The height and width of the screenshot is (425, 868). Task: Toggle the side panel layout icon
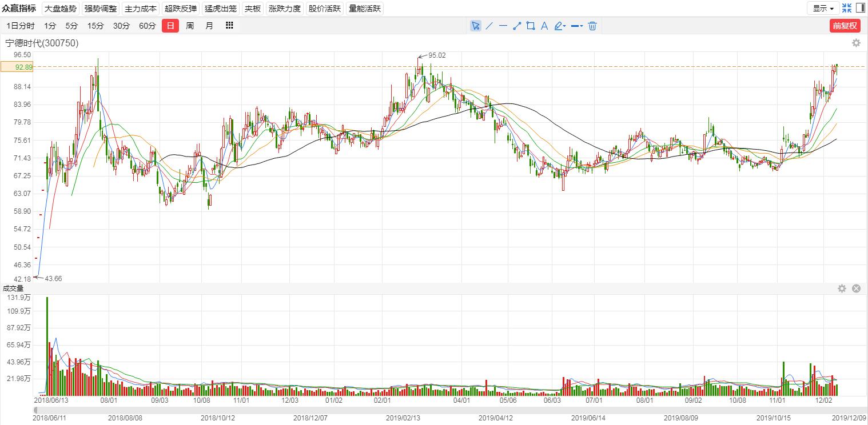point(860,8)
